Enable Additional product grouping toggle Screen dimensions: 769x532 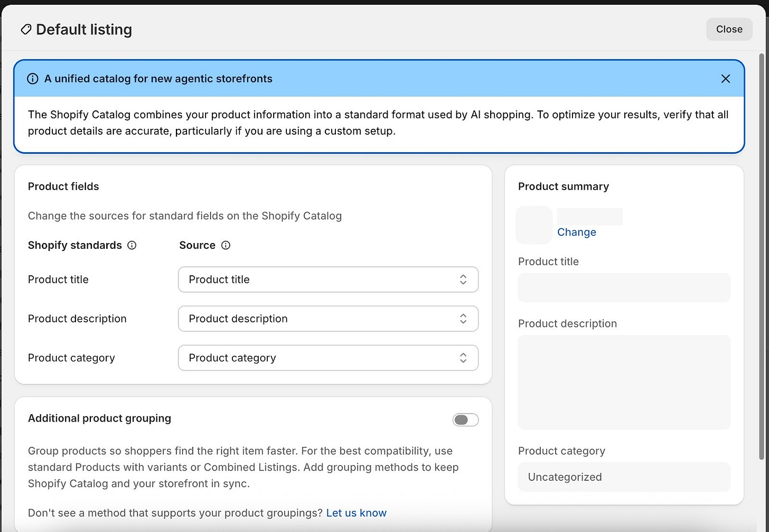coord(465,419)
